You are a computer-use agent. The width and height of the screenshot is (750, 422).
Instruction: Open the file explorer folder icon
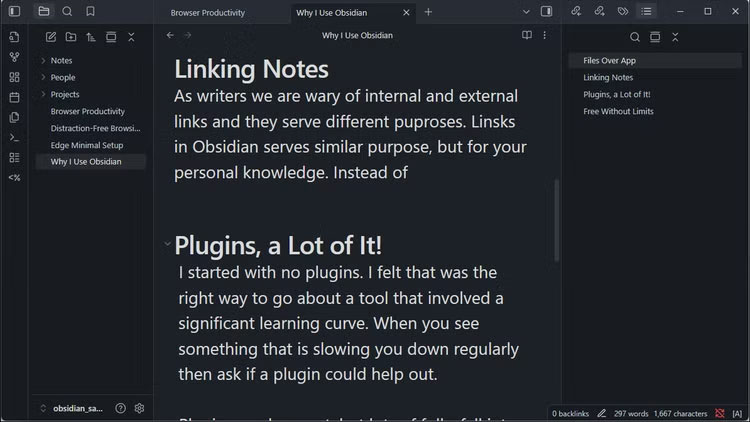44,11
